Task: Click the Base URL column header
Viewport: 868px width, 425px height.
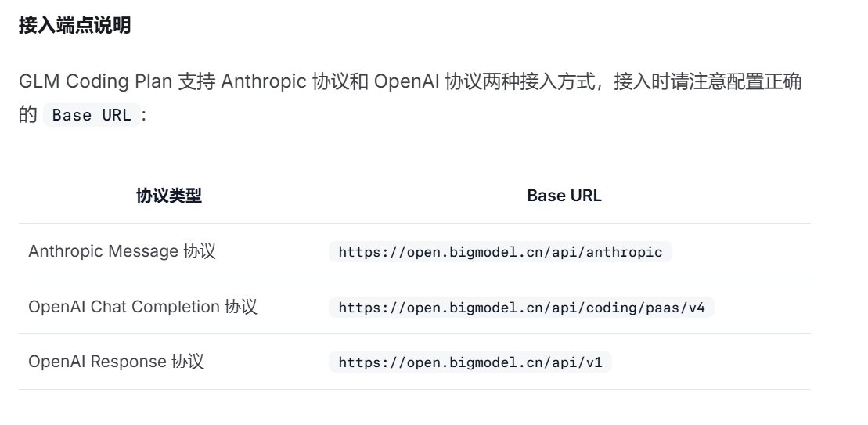Action: (564, 196)
